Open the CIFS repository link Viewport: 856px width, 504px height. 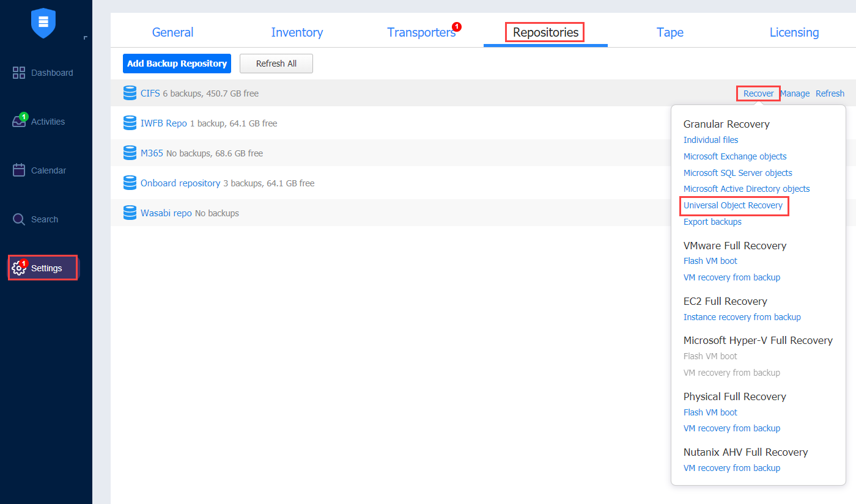pyautogui.click(x=150, y=93)
